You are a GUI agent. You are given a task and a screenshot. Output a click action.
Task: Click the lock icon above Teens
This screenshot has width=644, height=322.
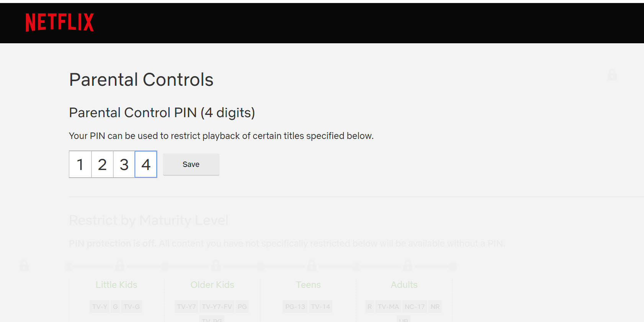[312, 266]
